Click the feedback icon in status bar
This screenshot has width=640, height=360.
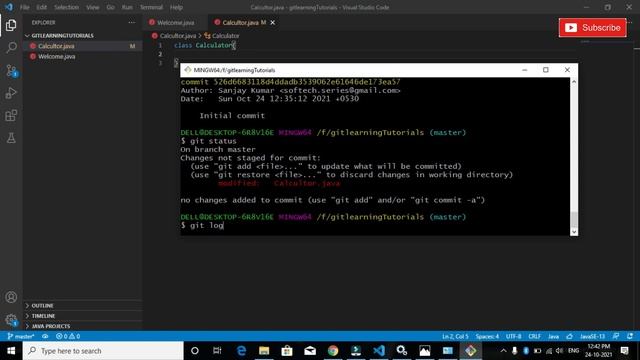616,336
